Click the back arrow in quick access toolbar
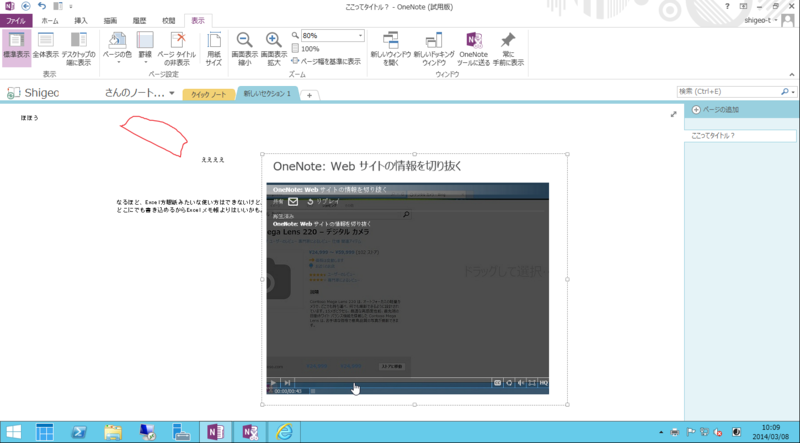The width and height of the screenshot is (800, 443). (x=26, y=6)
